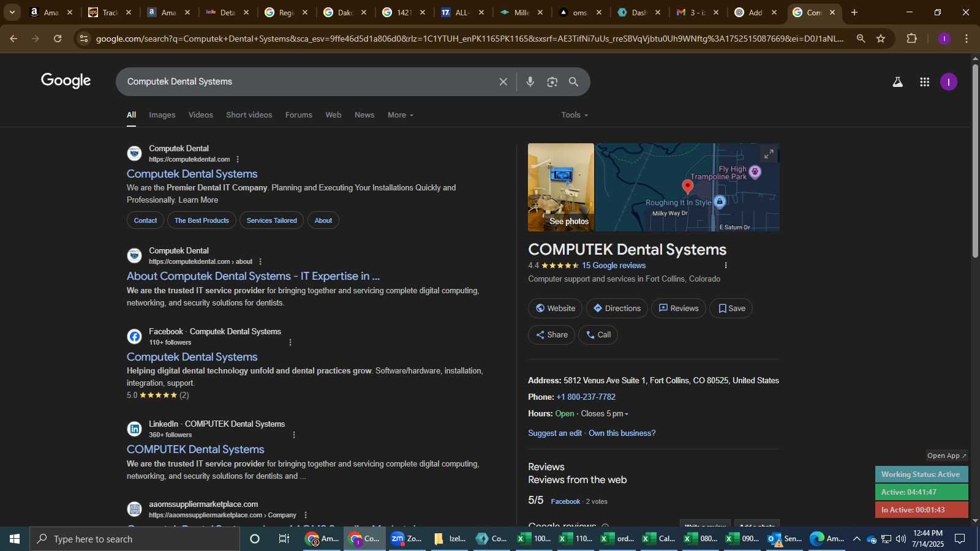Click the Call button
Image resolution: width=980 pixels, height=551 pixels.
598,334
